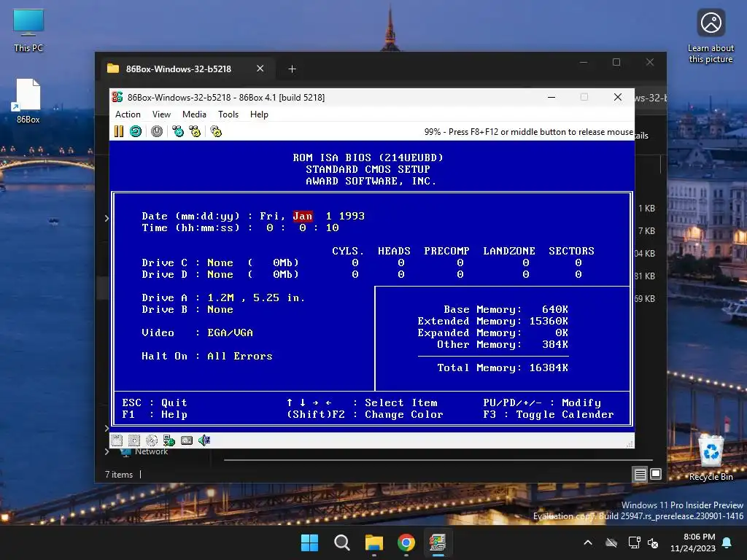Click Total Memory 16384K value
Screen dimensions: 747x560
(x=549, y=367)
